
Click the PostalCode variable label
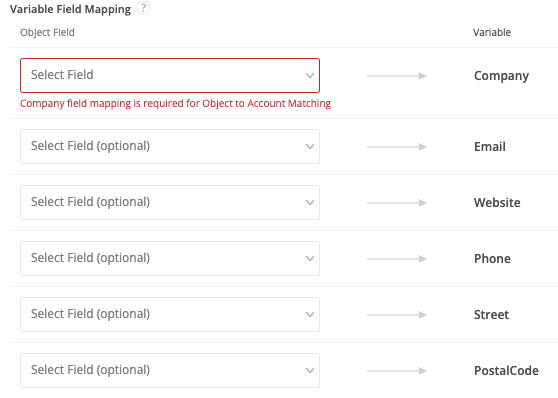tap(506, 371)
